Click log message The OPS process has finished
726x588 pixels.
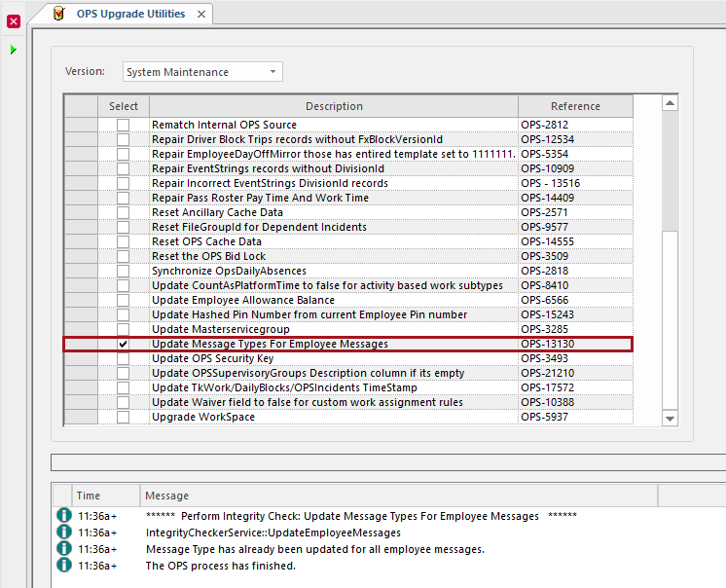(x=220, y=566)
